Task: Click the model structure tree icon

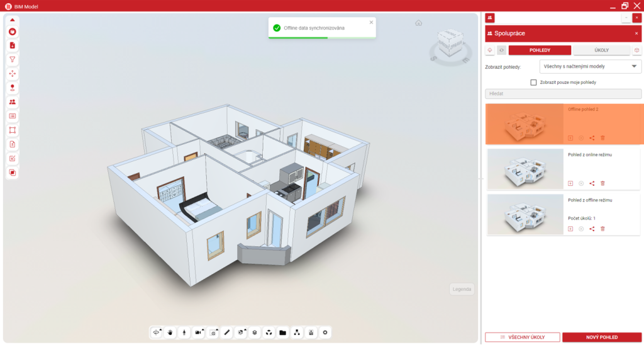Action: point(297,333)
